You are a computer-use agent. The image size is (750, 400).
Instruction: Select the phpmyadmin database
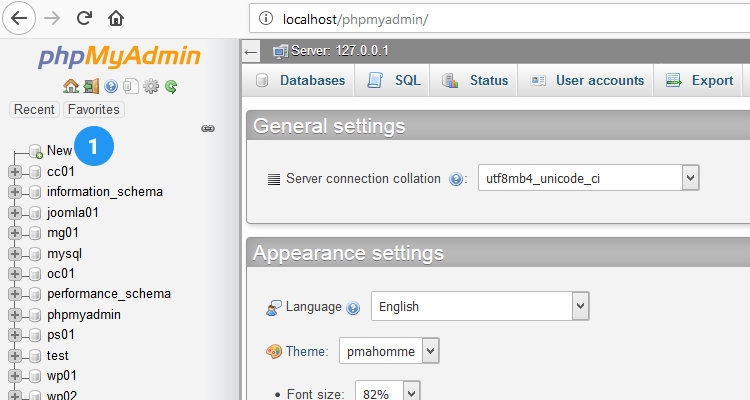[84, 315]
